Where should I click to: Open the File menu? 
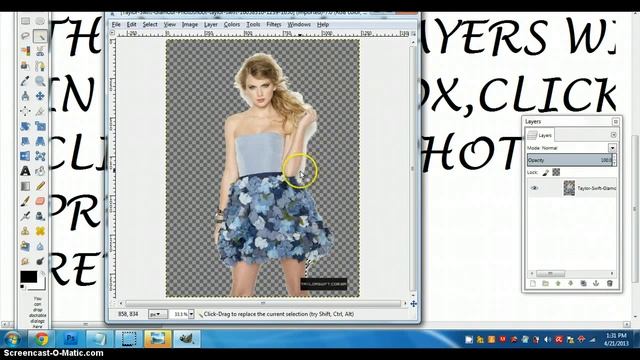point(116,24)
